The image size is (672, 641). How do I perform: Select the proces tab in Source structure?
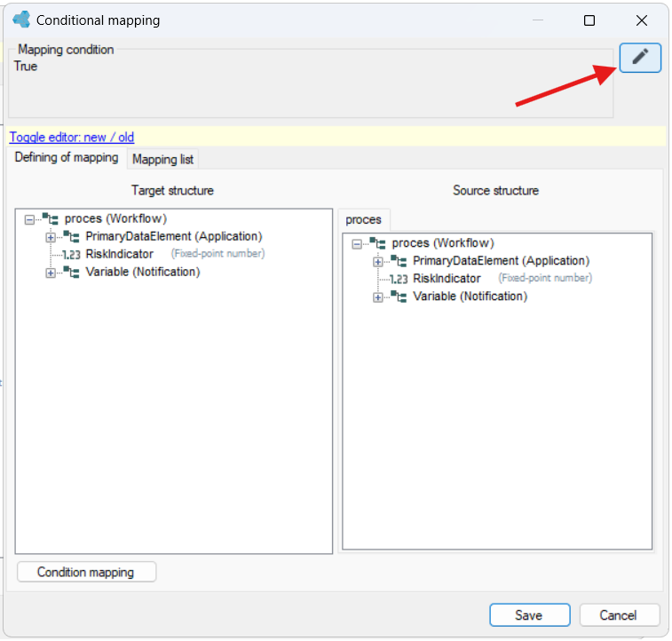pyautogui.click(x=363, y=220)
